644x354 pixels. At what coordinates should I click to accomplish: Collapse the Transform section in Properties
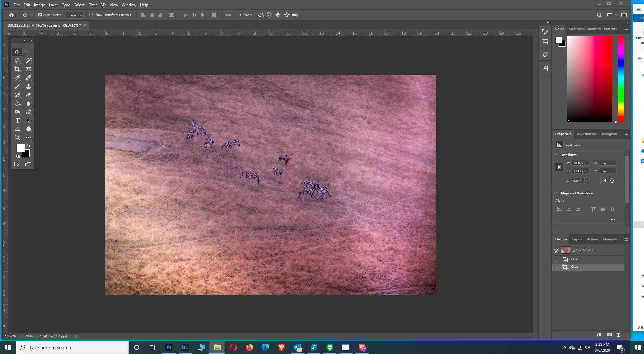click(x=556, y=154)
